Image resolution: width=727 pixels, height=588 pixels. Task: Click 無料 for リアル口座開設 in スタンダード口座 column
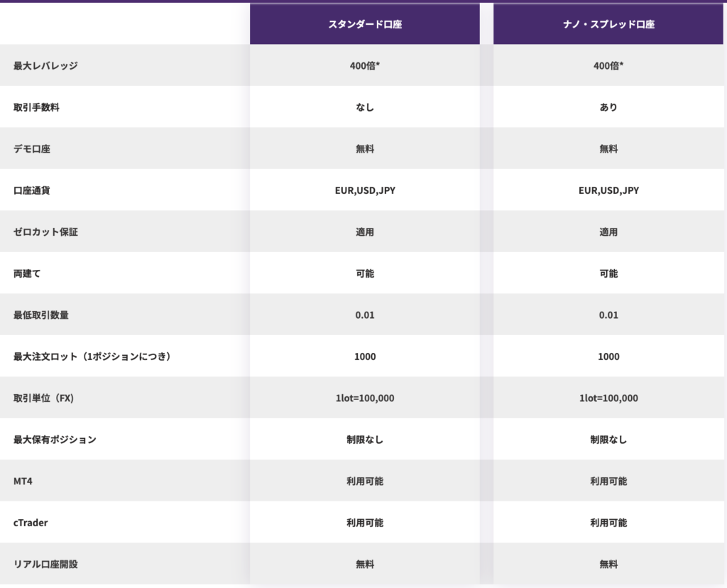(365, 565)
